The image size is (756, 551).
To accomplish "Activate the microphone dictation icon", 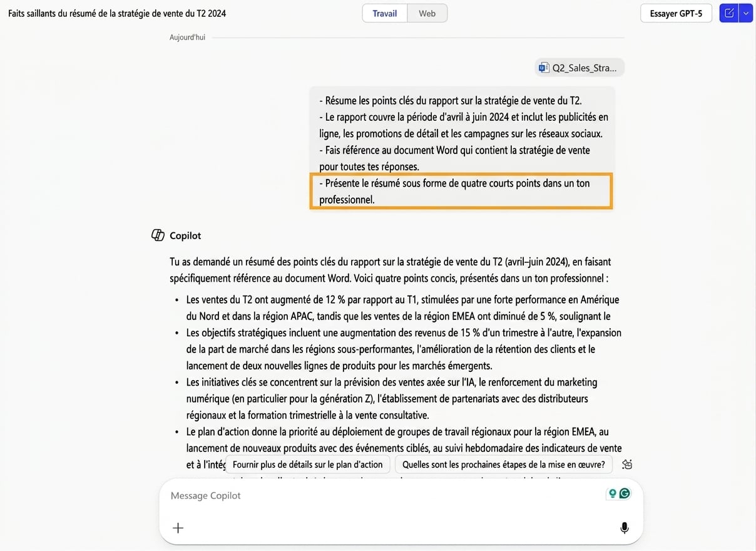I will (x=624, y=528).
